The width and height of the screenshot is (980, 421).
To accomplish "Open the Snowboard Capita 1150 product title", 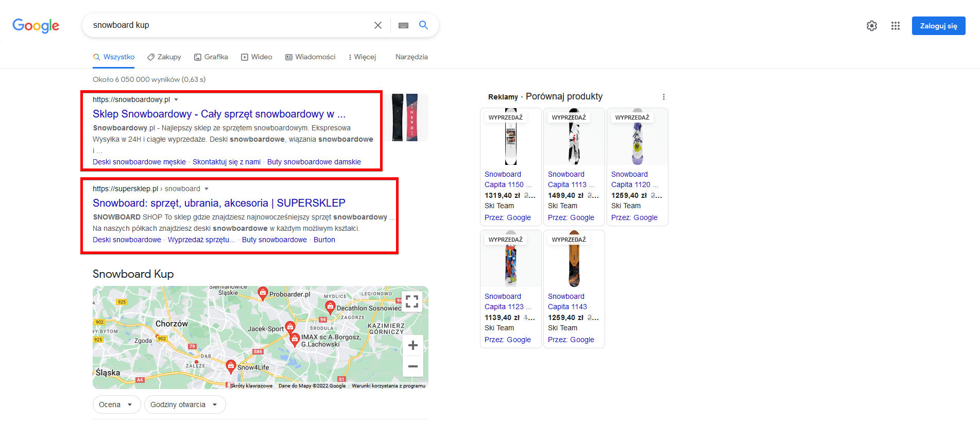I will [x=508, y=179].
